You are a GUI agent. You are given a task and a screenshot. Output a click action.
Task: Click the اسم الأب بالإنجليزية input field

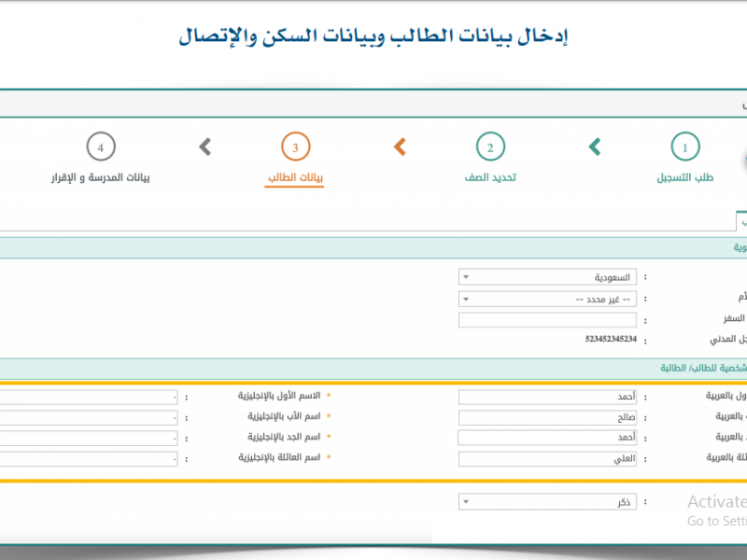coord(89,417)
